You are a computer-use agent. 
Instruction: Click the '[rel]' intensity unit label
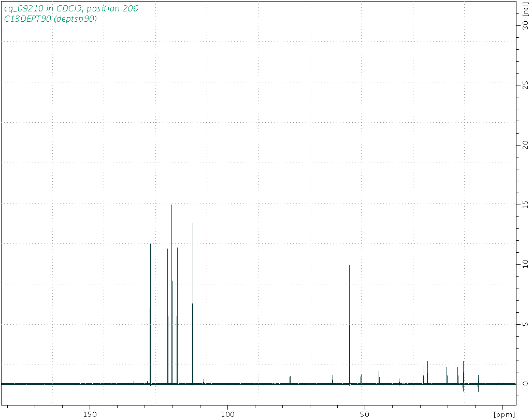(x=526, y=9)
